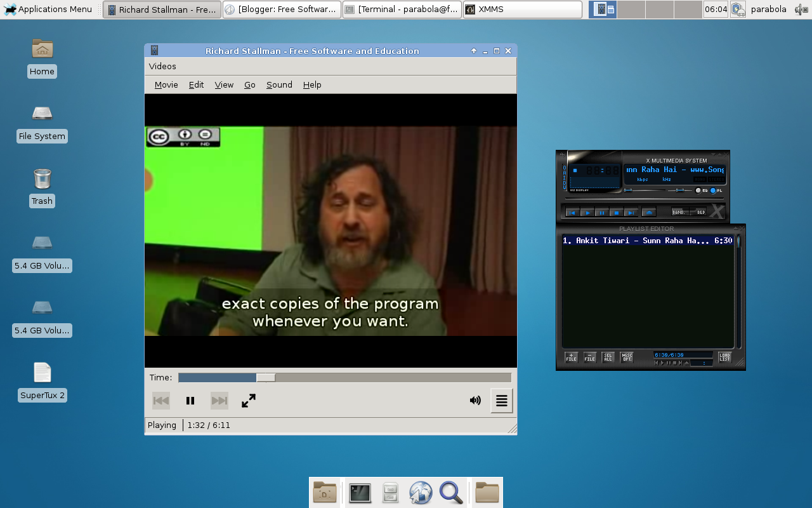Click the XMMS time counter display
The height and width of the screenshot is (508, 812).
pos(601,170)
